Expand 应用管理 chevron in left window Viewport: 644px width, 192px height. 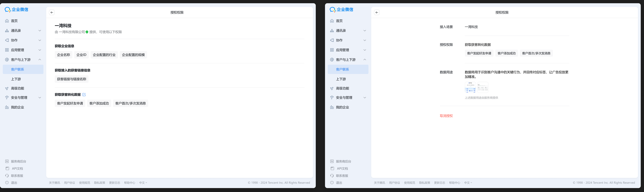click(x=40, y=50)
